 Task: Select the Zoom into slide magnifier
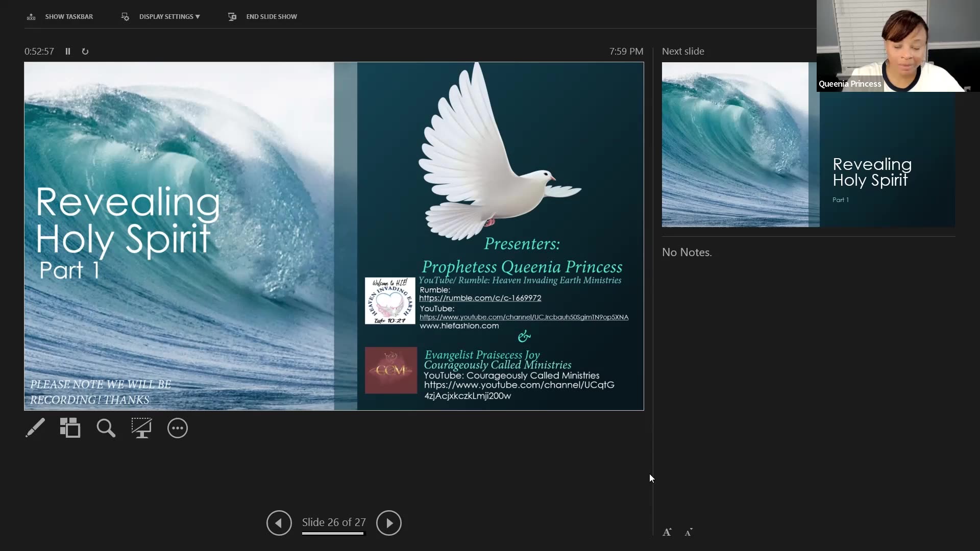pyautogui.click(x=106, y=428)
